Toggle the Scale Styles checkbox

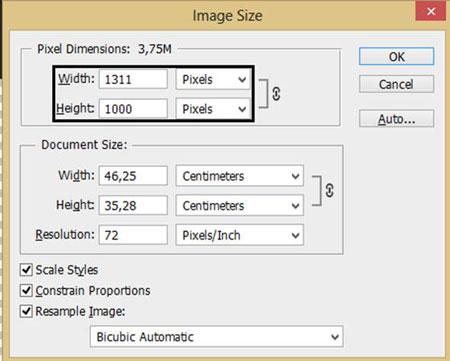[26, 270]
